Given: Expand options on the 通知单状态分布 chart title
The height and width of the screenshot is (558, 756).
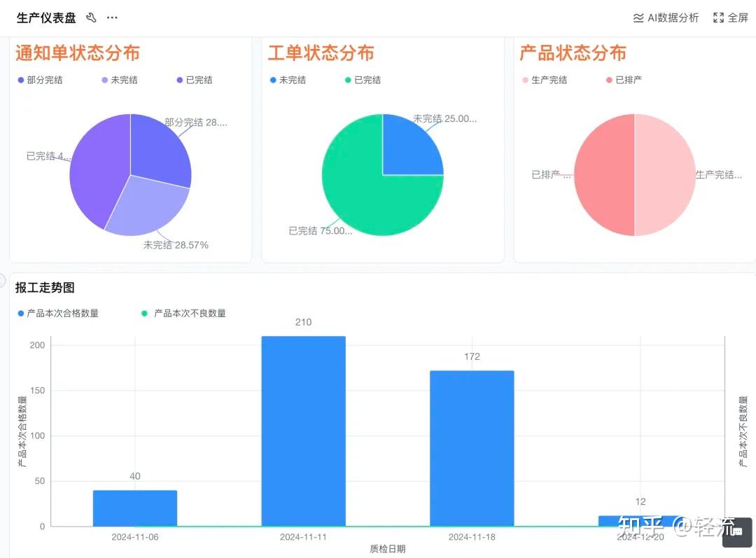Looking at the screenshot, I should point(77,53).
